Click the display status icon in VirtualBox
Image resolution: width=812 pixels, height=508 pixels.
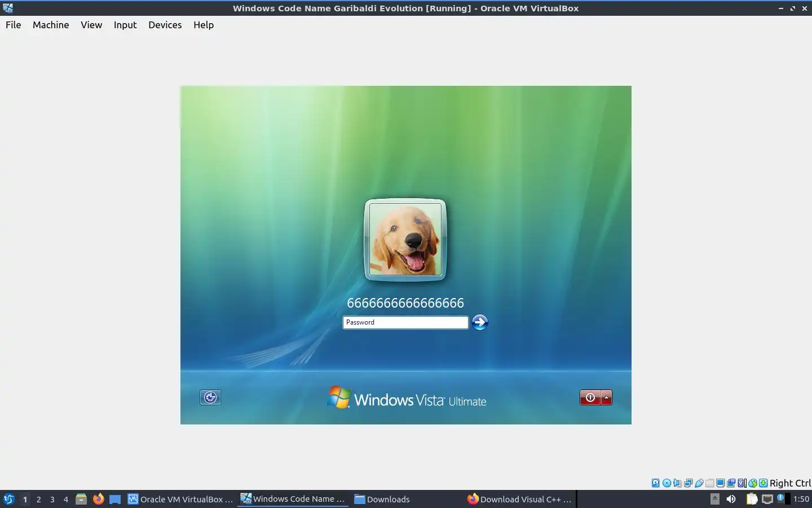click(720, 483)
